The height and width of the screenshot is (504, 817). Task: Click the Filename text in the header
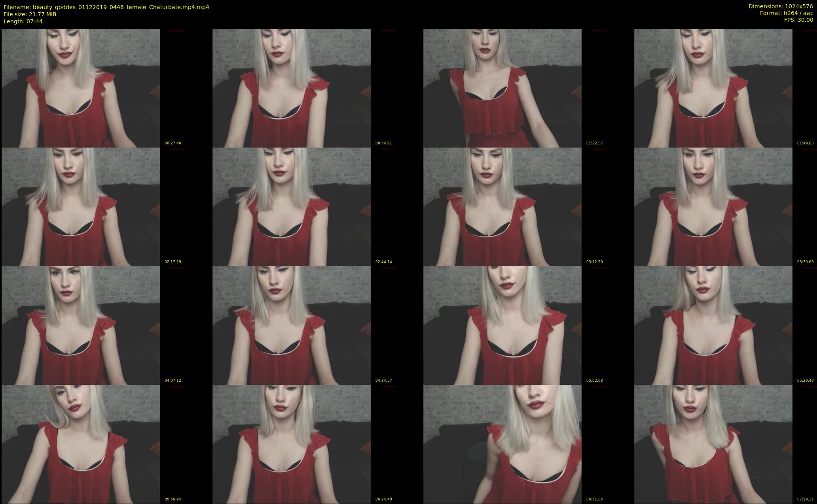tap(106, 7)
